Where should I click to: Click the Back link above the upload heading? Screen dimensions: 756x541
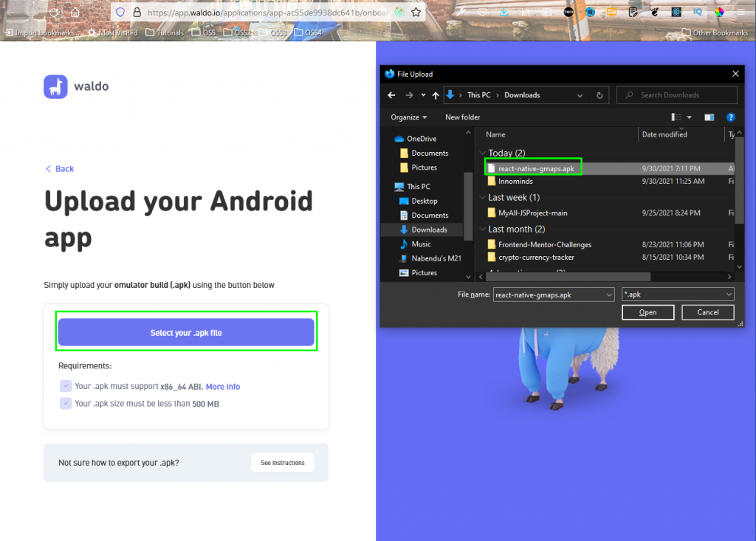point(59,168)
